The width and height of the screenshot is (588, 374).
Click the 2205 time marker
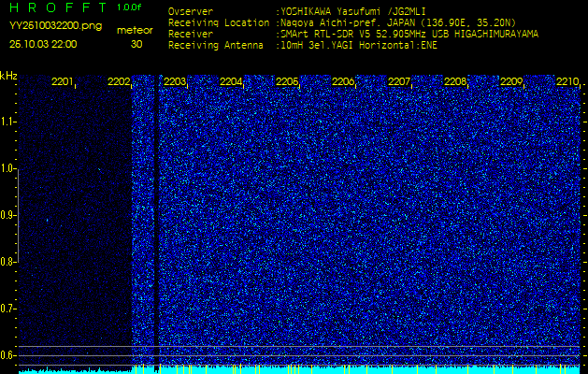click(287, 81)
